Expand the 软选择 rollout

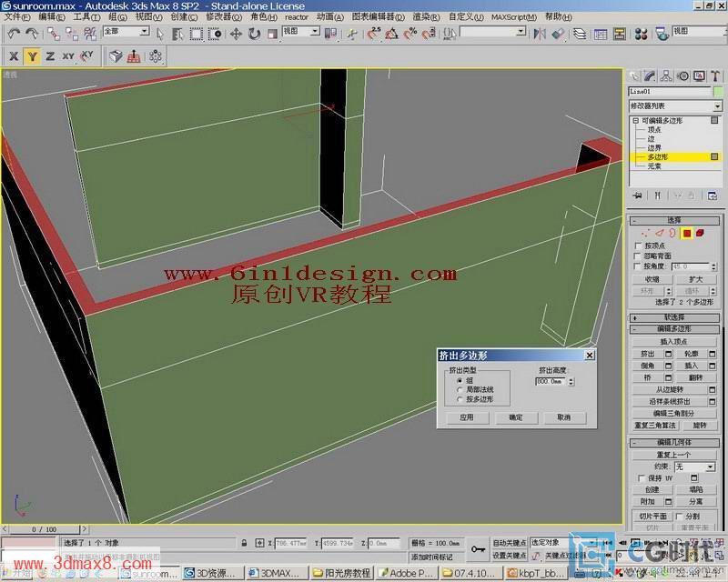(x=674, y=317)
